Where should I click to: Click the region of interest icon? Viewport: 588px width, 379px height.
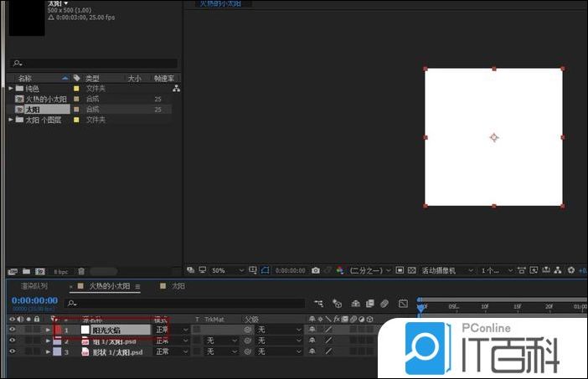pos(400,271)
